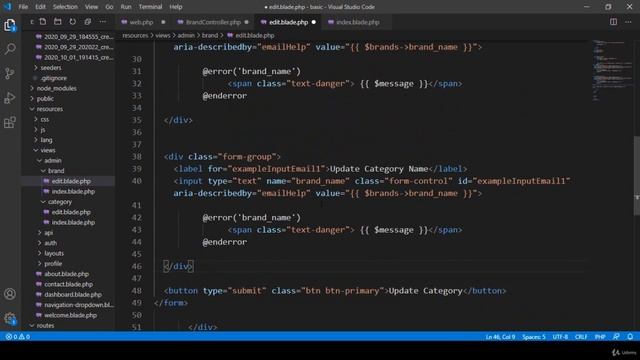Screen dimensions: 640x360
Task: Select the edit.blade.php editor tab
Action: pos(288,22)
